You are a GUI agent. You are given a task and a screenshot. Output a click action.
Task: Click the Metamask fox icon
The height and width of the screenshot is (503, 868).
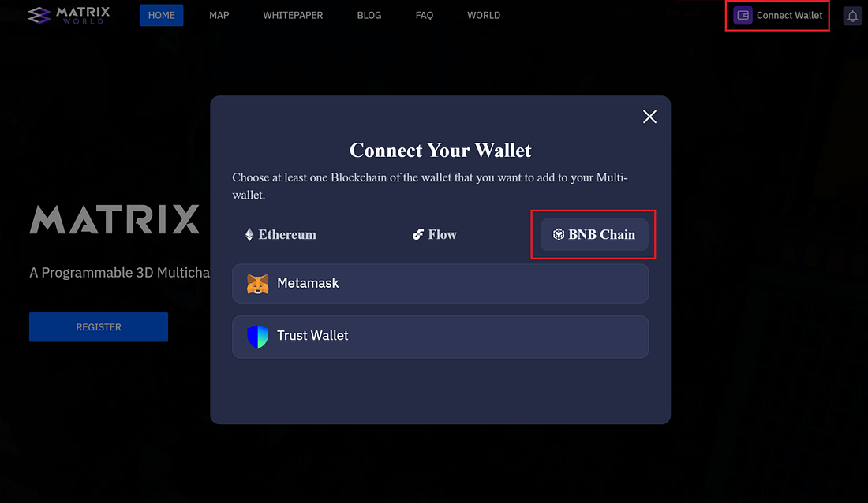[257, 283]
